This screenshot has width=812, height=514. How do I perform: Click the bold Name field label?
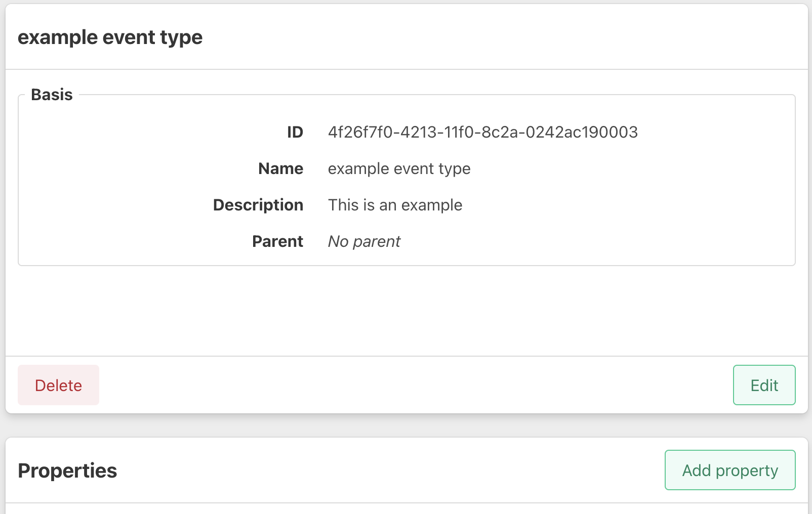point(280,168)
